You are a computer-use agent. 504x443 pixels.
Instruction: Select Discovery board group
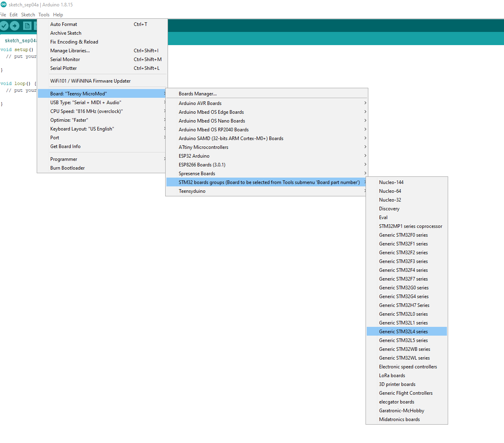coord(407,209)
